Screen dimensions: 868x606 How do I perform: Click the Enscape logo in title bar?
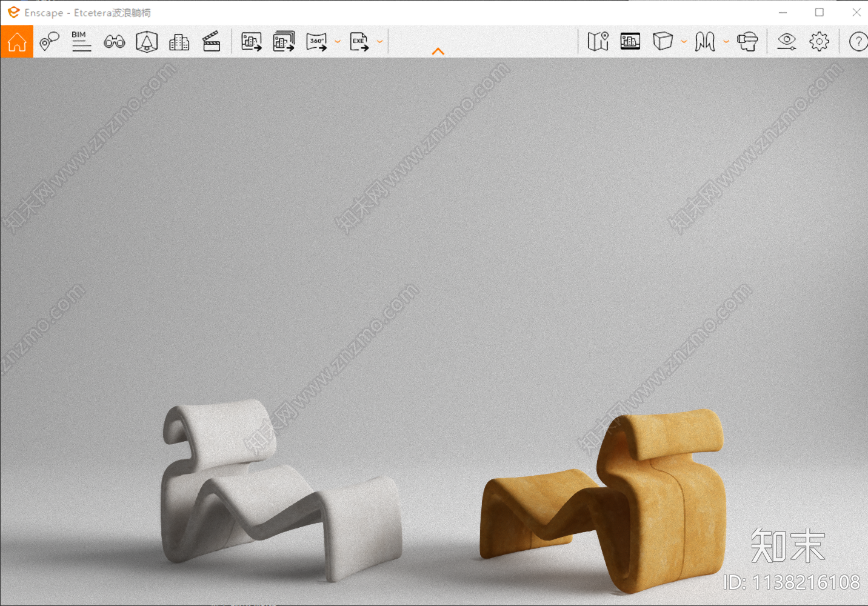click(x=14, y=12)
